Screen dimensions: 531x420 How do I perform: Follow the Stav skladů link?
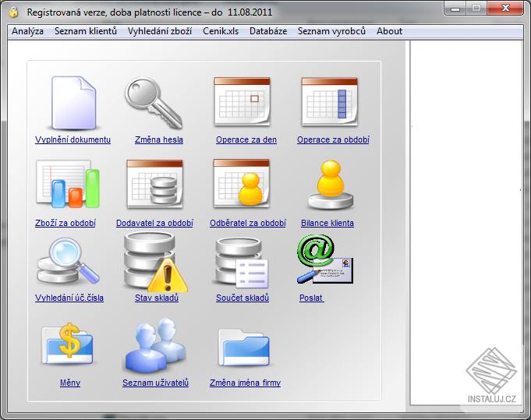(157, 298)
